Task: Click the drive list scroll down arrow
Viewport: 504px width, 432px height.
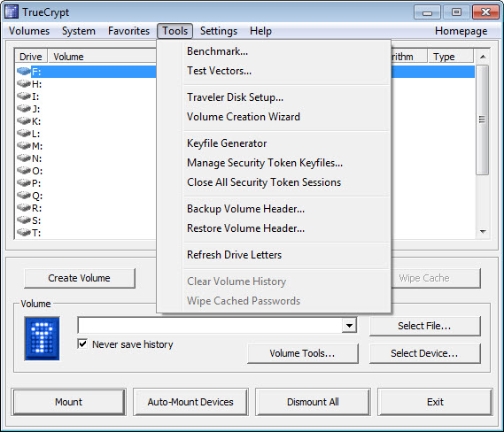Action: [483, 232]
